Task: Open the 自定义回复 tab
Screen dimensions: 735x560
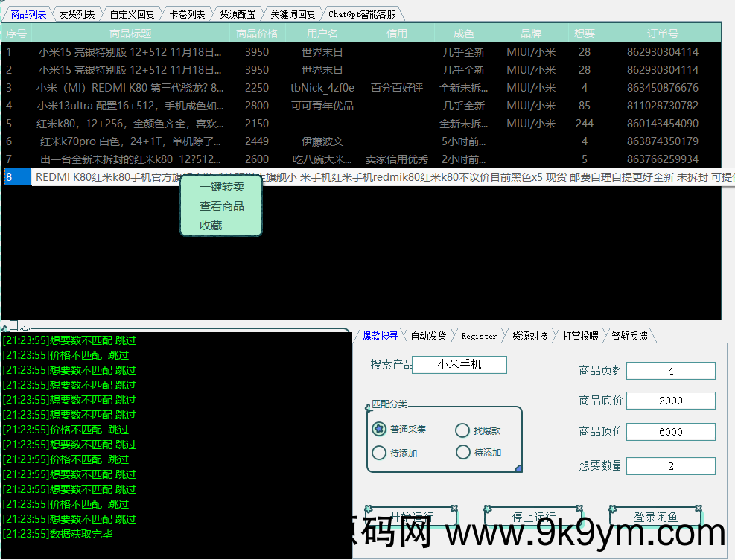Action: [x=130, y=13]
